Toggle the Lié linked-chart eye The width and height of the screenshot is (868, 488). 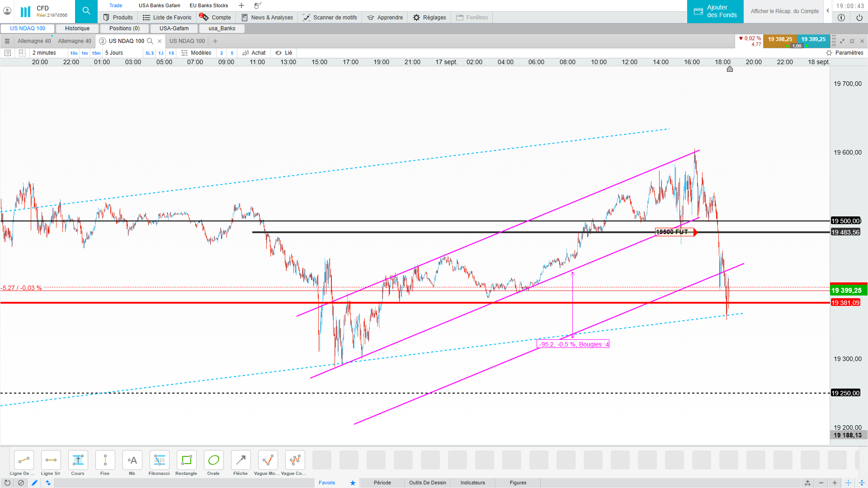(x=278, y=53)
